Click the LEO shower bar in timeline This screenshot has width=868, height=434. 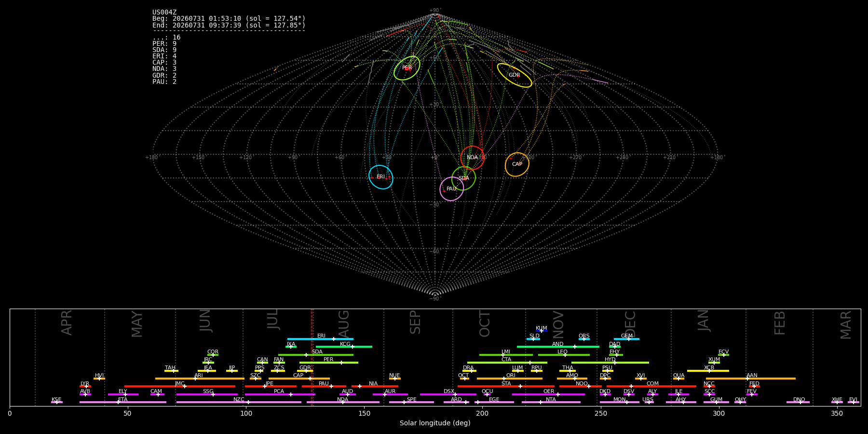pyautogui.click(x=564, y=355)
